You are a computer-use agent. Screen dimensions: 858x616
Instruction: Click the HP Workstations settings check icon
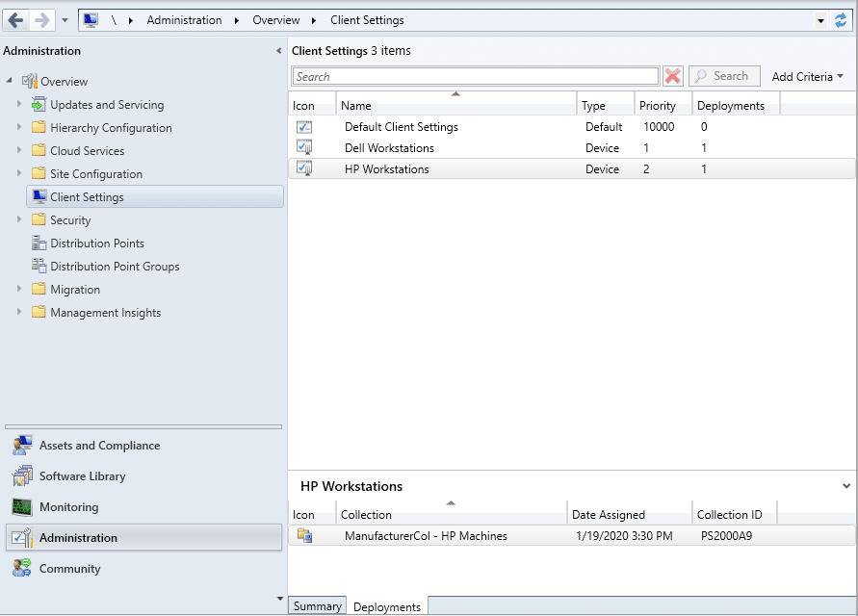click(x=304, y=168)
